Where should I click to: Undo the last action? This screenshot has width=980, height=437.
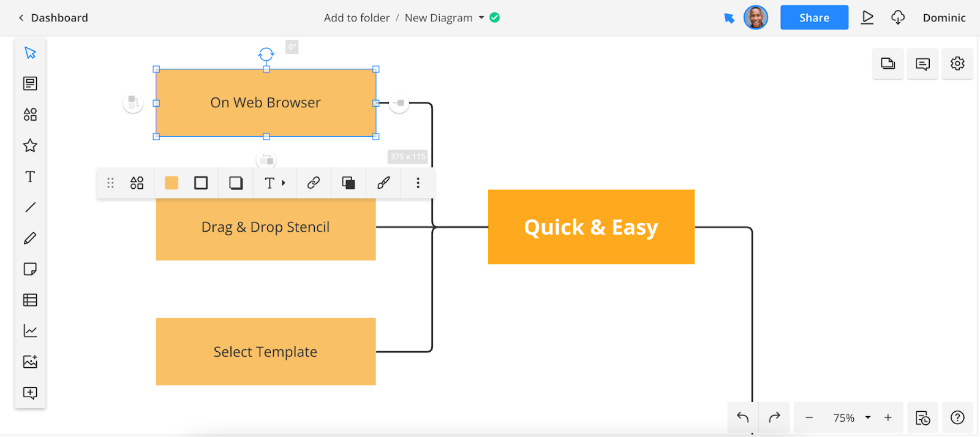point(743,417)
